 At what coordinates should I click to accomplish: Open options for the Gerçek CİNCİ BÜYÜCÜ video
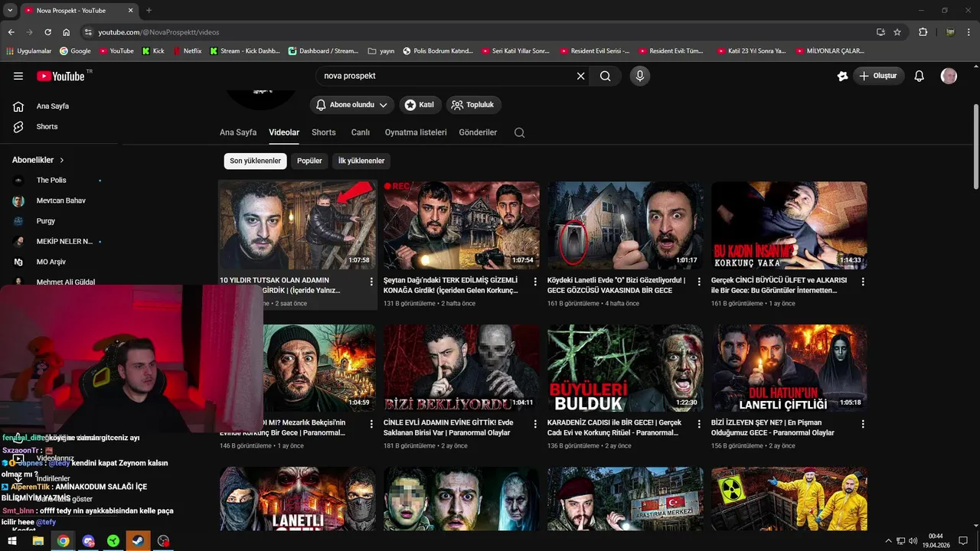click(863, 282)
